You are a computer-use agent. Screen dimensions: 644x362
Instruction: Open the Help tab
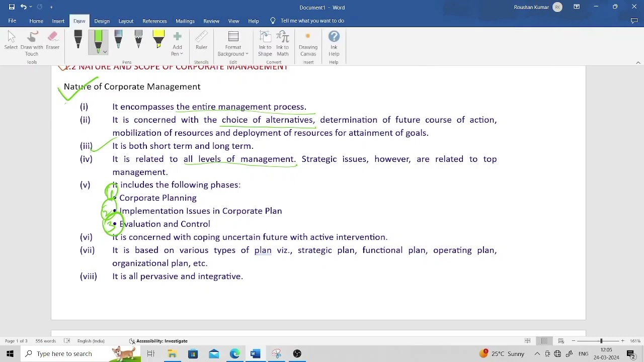coord(254,21)
